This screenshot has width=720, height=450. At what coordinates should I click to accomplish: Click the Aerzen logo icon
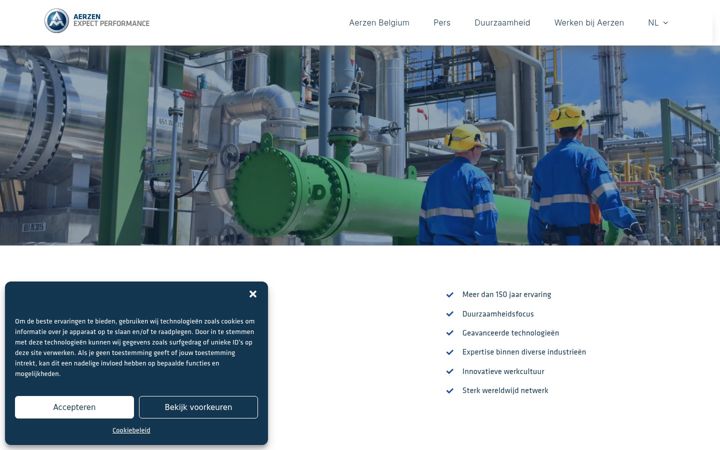pyautogui.click(x=56, y=21)
